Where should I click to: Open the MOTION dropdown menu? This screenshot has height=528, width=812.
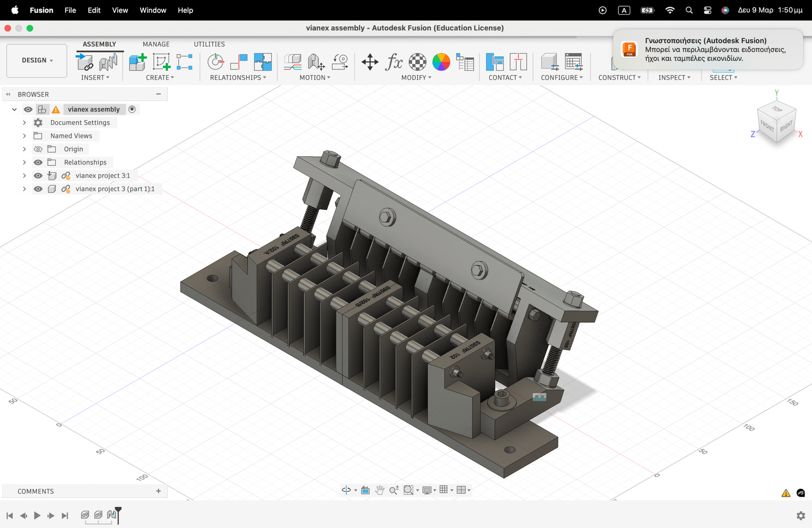tap(315, 78)
